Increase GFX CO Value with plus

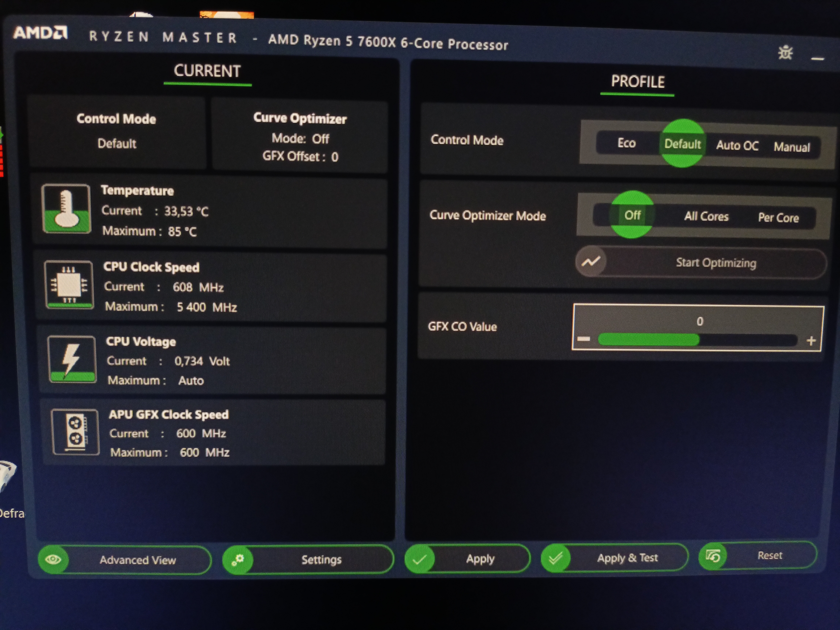[811, 341]
